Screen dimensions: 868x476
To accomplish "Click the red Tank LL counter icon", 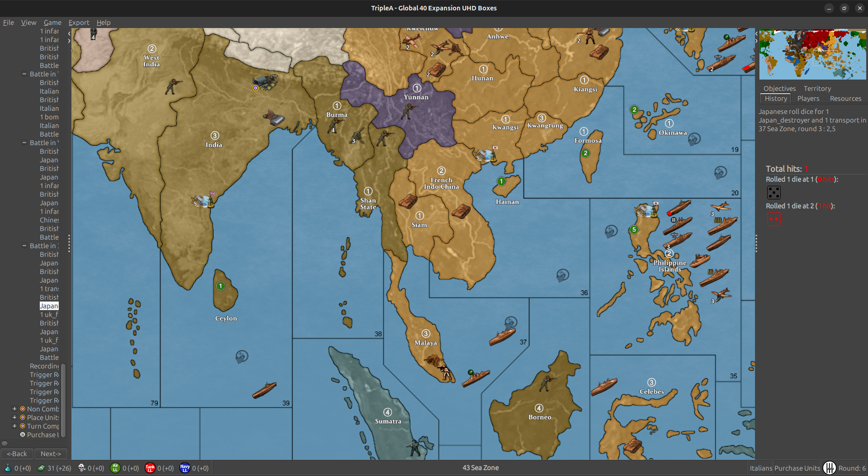I will click(150, 468).
